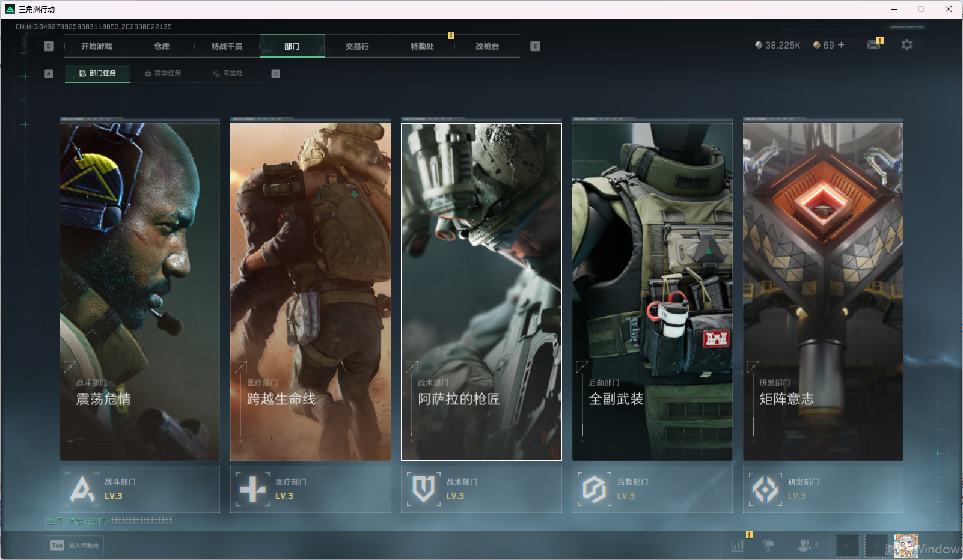Open the mail envelope icon
Screen dimensions: 963x560
tap(874, 44)
